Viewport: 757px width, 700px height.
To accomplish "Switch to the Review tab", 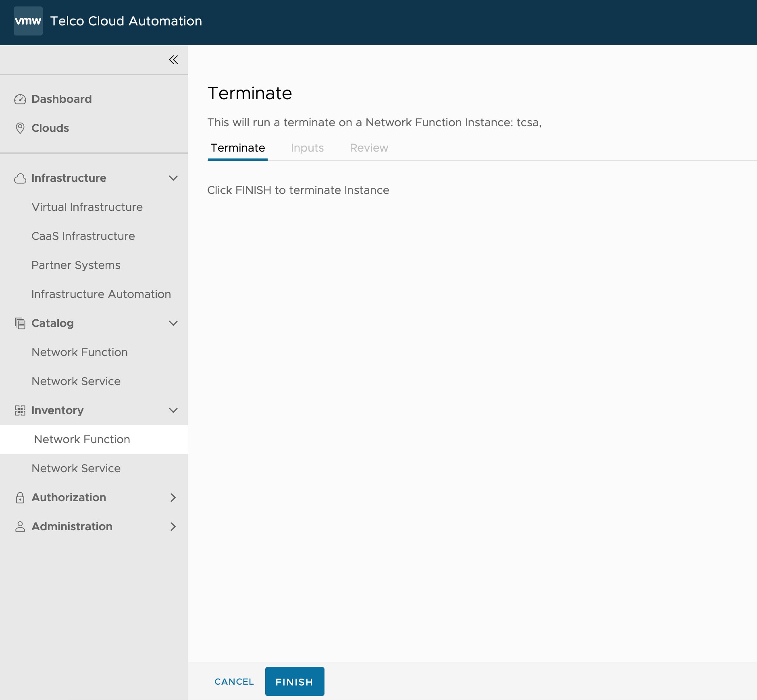I will click(369, 148).
